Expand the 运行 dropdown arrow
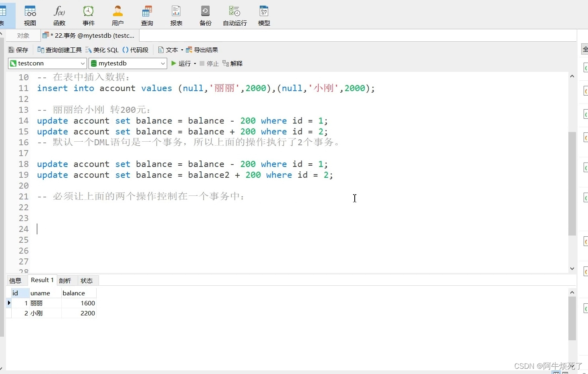588x374 pixels. [x=195, y=64]
